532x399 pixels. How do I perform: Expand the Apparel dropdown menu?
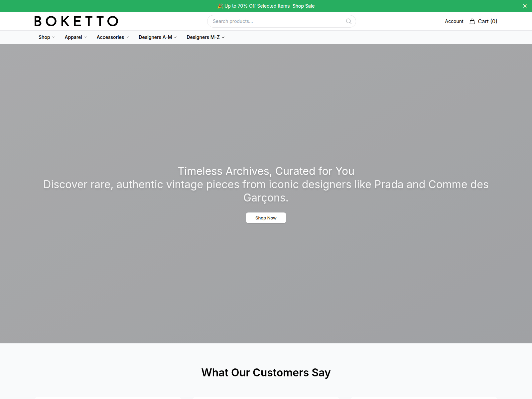(76, 37)
